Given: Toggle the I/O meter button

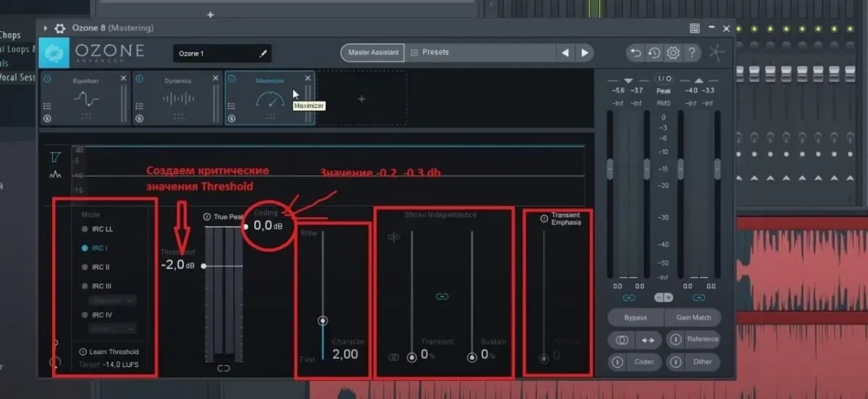Looking at the screenshot, I should pyautogui.click(x=663, y=79).
